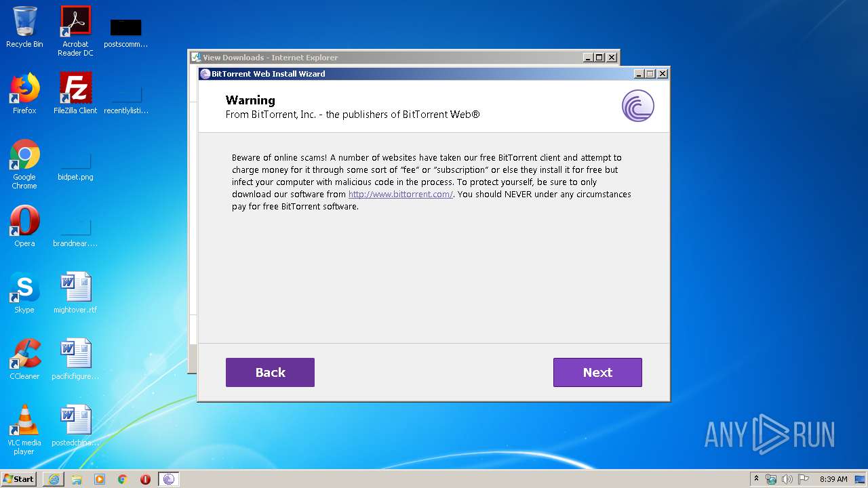
Task: Close the BitTorrent Web Install Wizard
Action: (x=663, y=74)
